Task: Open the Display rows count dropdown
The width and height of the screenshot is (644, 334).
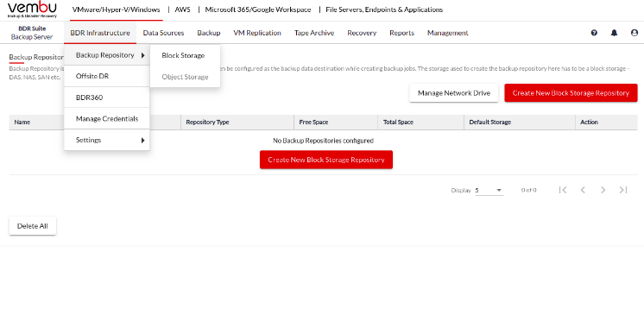Action: (x=489, y=190)
